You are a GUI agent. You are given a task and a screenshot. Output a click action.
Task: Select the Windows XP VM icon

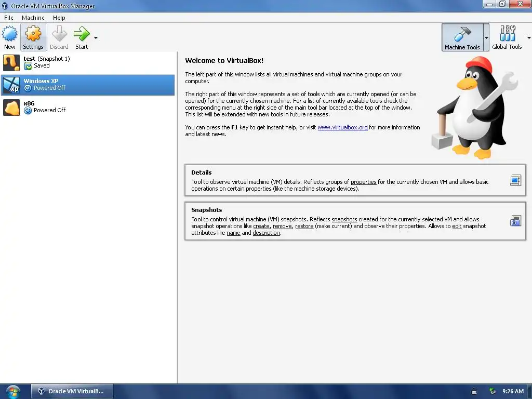coord(11,85)
